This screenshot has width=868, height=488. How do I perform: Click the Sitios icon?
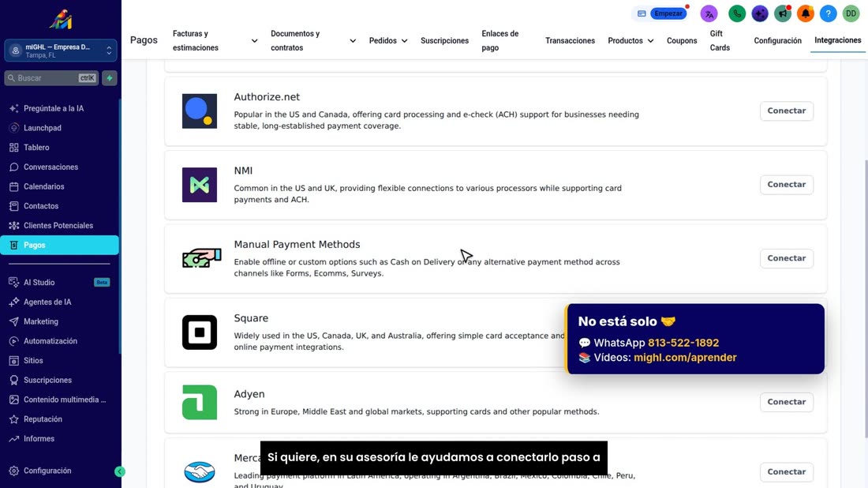click(x=14, y=361)
